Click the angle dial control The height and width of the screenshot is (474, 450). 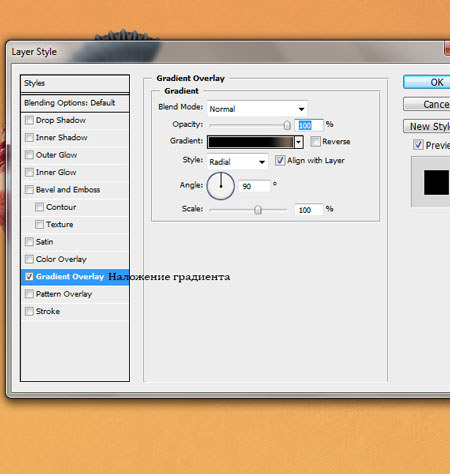(221, 186)
